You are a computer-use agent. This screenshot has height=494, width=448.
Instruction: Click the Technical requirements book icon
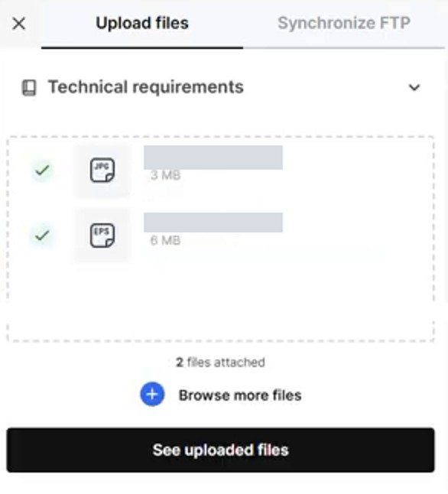[x=29, y=87]
